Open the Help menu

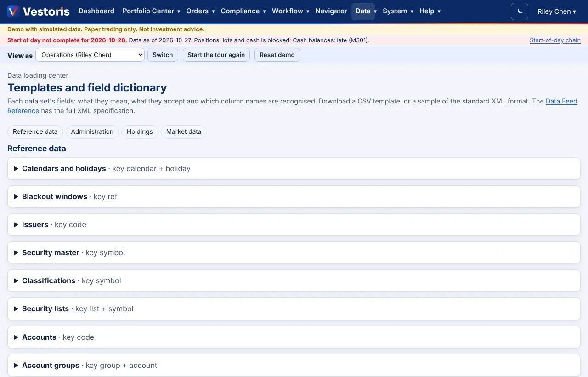coord(430,11)
